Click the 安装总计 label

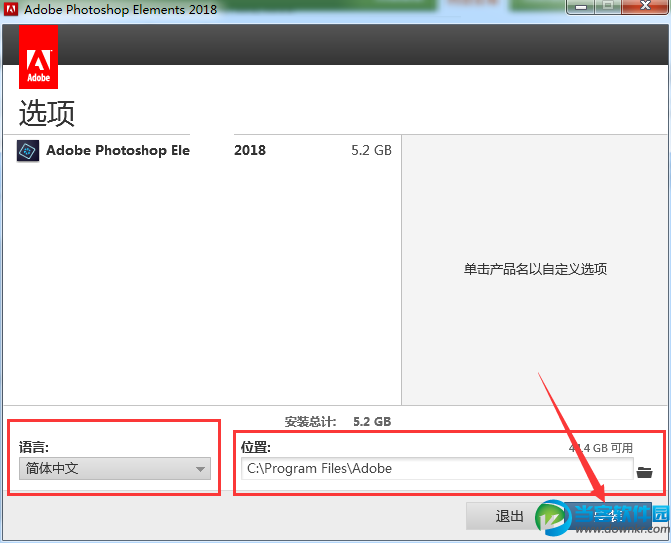(311, 421)
